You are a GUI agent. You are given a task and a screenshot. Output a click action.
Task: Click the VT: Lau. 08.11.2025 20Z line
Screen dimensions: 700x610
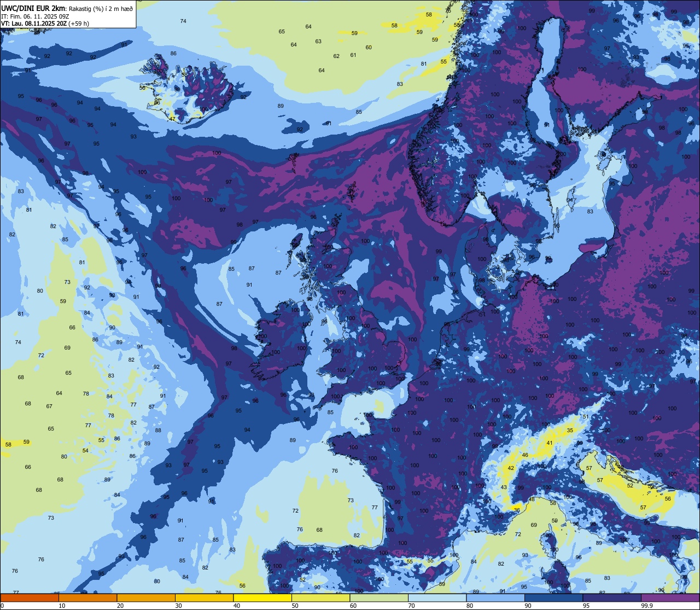point(45,24)
